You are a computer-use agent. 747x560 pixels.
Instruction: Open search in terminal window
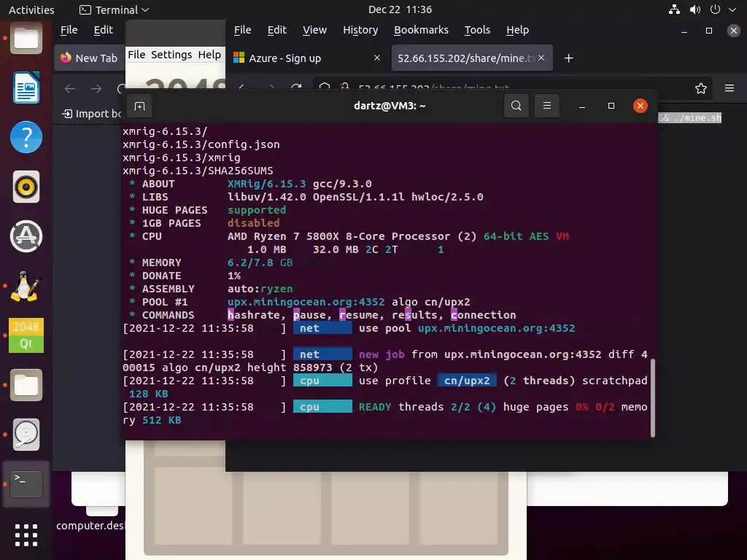tap(516, 106)
